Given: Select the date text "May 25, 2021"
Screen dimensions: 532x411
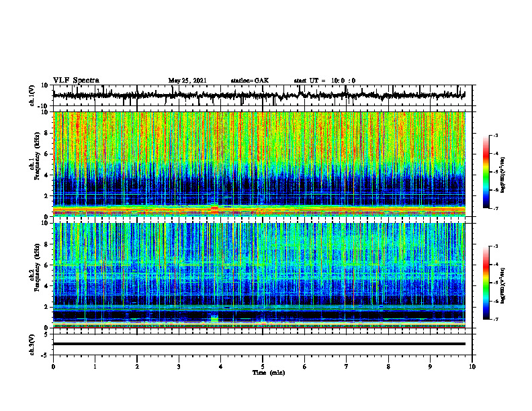Looking at the screenshot, I should (187, 81).
